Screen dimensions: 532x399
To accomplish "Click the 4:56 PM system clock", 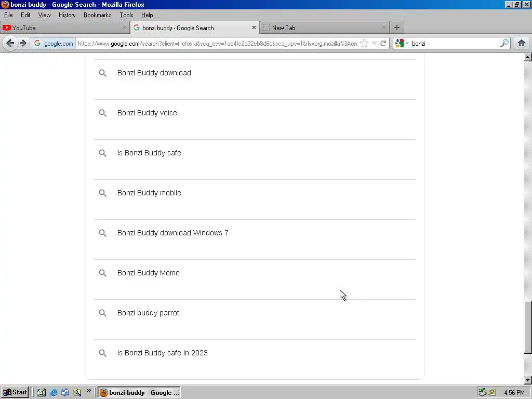I will tap(514, 393).
